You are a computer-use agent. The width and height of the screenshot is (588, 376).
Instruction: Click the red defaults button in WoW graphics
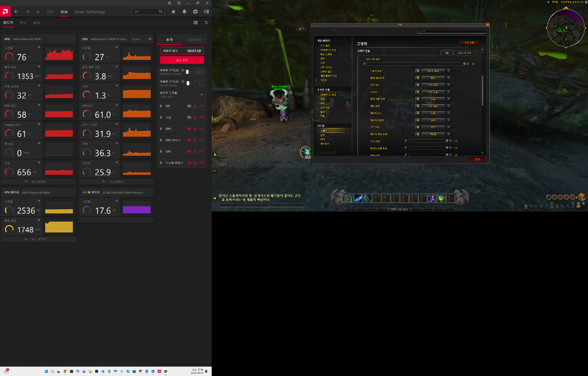[x=469, y=43]
